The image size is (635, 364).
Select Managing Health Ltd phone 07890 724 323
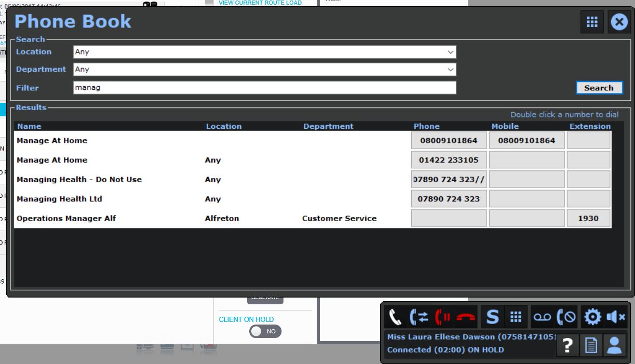(449, 199)
